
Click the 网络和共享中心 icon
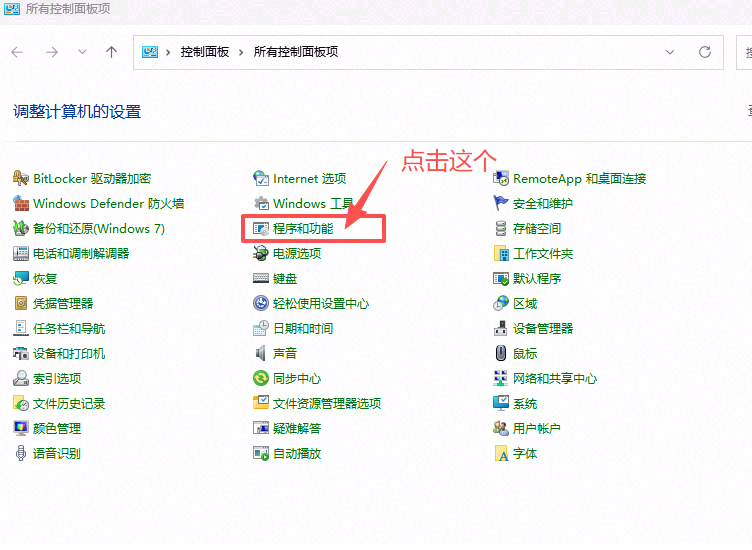502,378
